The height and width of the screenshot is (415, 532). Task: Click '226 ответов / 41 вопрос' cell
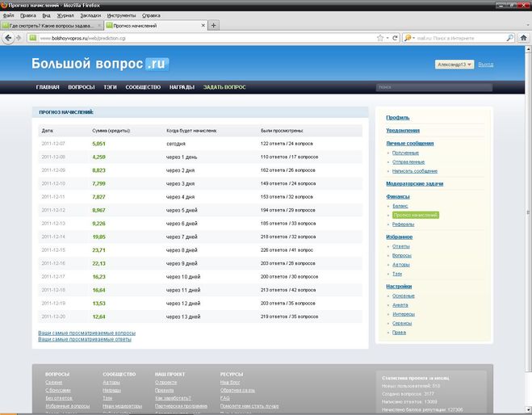(x=287, y=250)
